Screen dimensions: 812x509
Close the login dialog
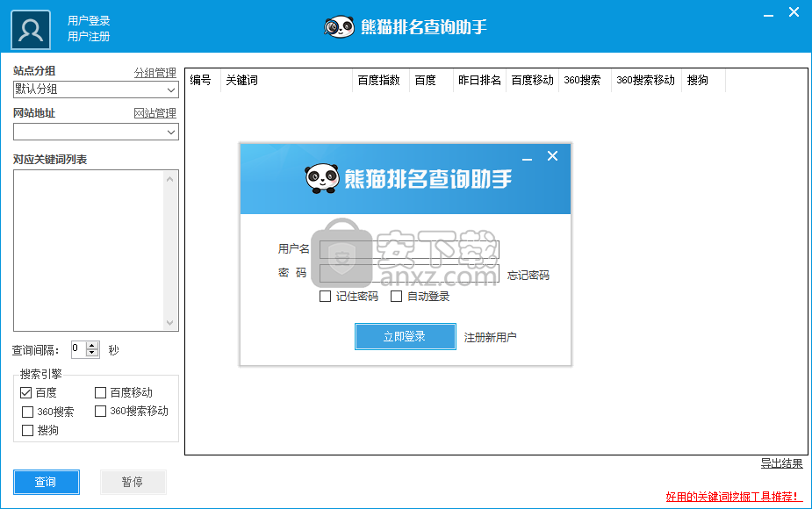tap(552, 156)
